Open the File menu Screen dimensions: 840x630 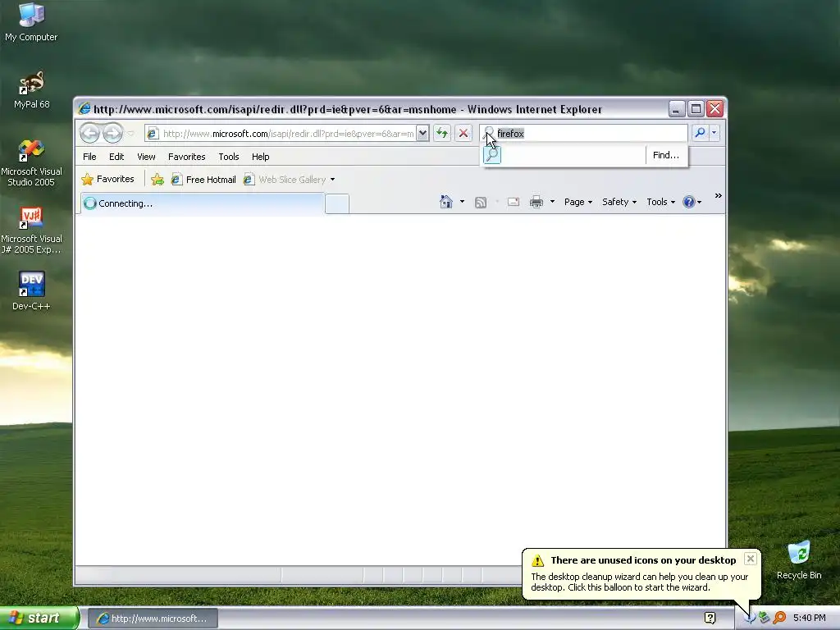[x=89, y=157]
